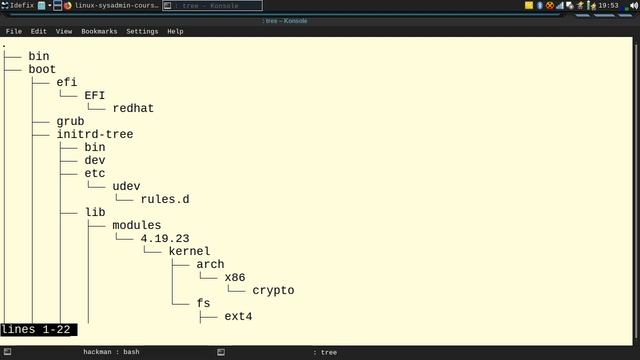Click the yellow sticky notes tray icon

coord(529,6)
